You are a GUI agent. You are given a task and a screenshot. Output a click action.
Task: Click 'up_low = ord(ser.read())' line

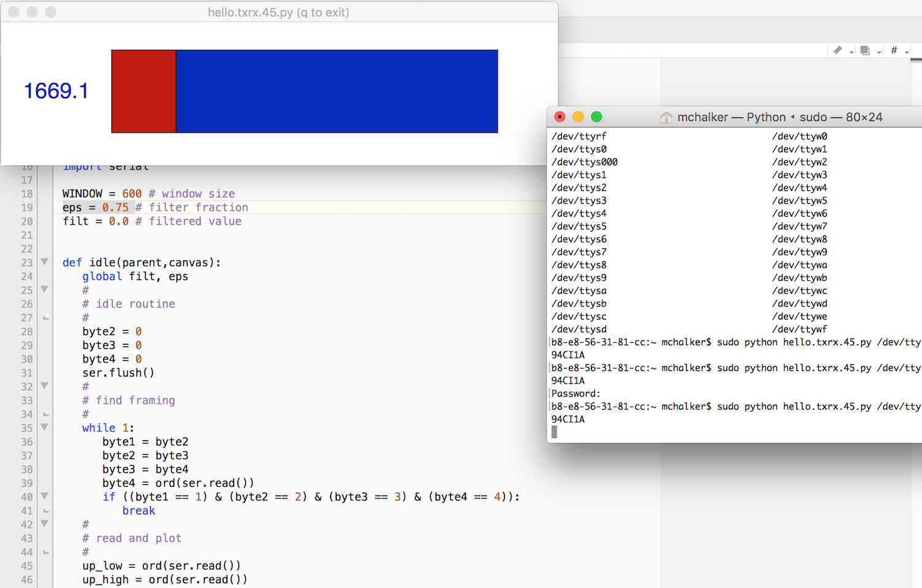coord(162,566)
